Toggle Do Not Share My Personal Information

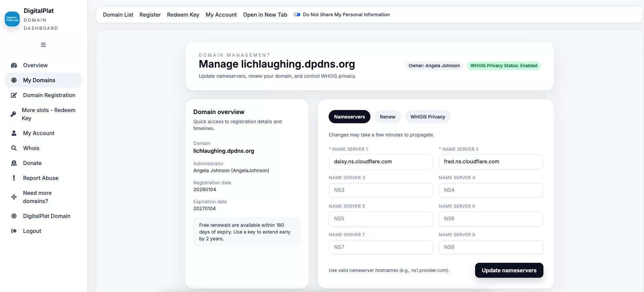[x=297, y=15]
